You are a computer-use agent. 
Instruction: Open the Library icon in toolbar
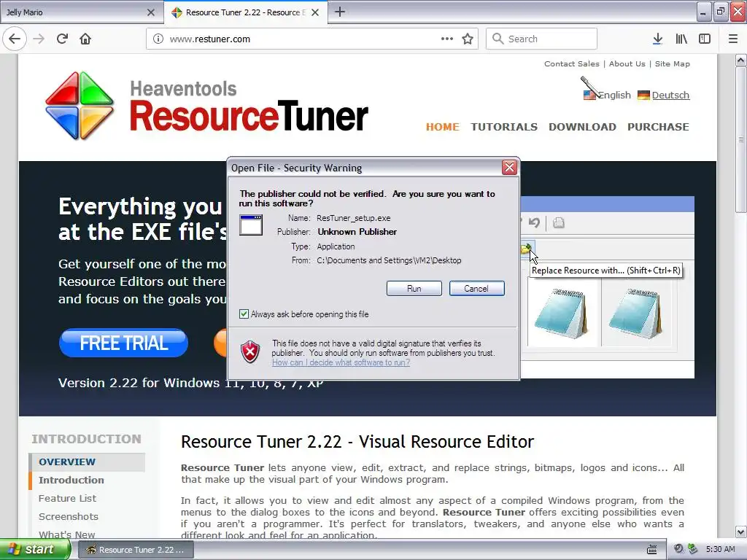point(681,39)
